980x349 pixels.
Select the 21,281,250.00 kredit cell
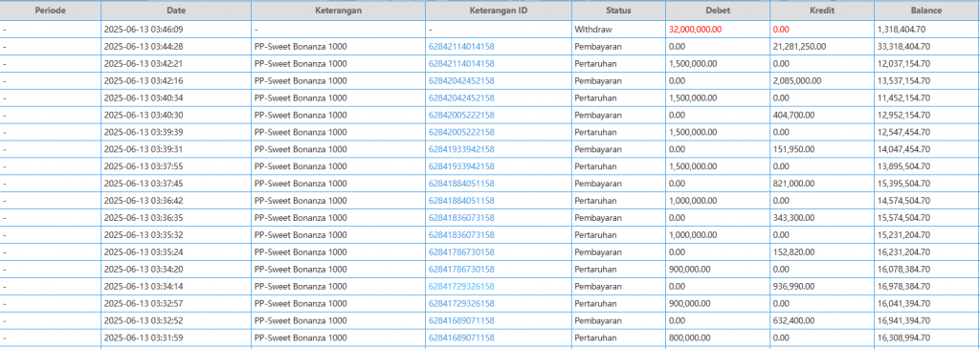822,47
